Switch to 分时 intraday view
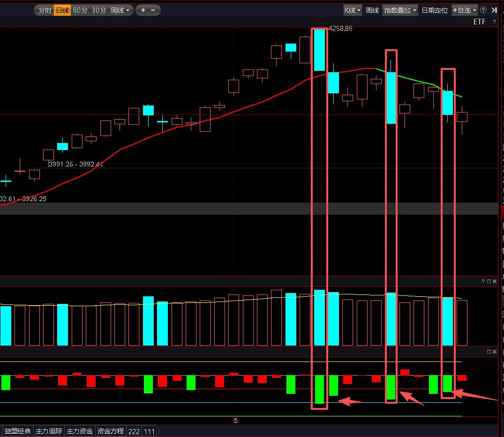 [45, 10]
